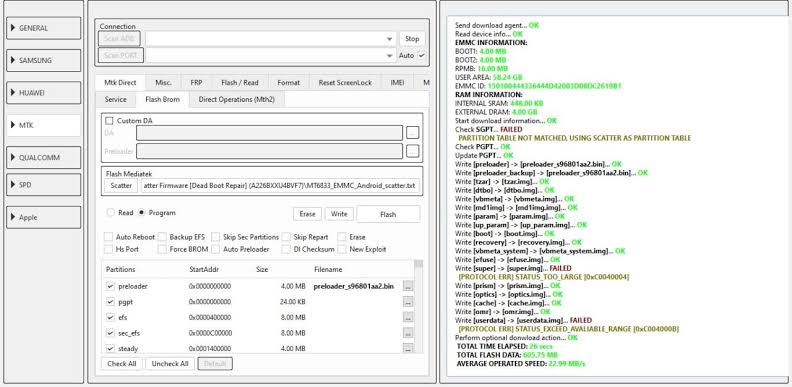Expand the QUALCOMM sidebar section
The height and width of the screenshot is (387, 792).
coord(43,158)
